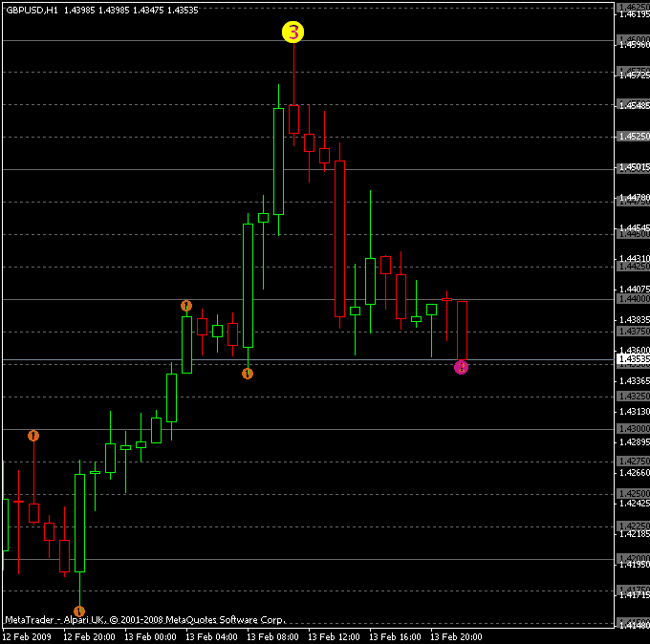Click the 1.42185 price axis label
Screen dimensions: 650x644
point(635,534)
